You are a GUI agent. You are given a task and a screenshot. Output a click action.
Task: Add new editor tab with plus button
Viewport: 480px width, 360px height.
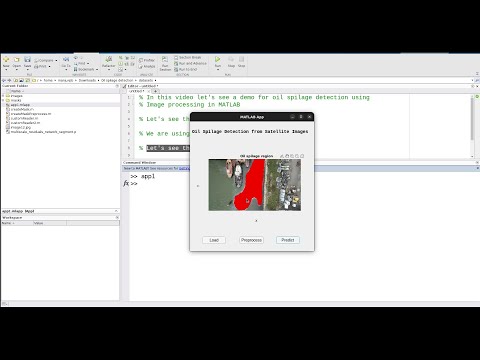pyautogui.click(x=155, y=91)
